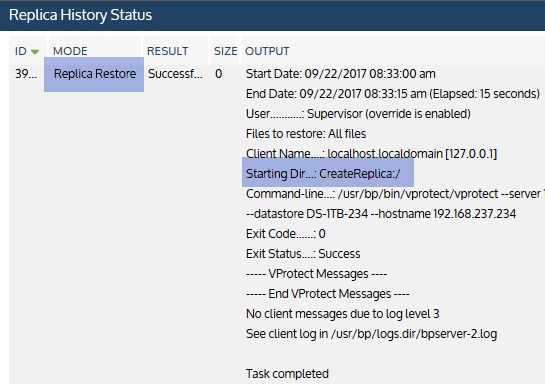Click the Replica History Status title bar

(272, 15)
